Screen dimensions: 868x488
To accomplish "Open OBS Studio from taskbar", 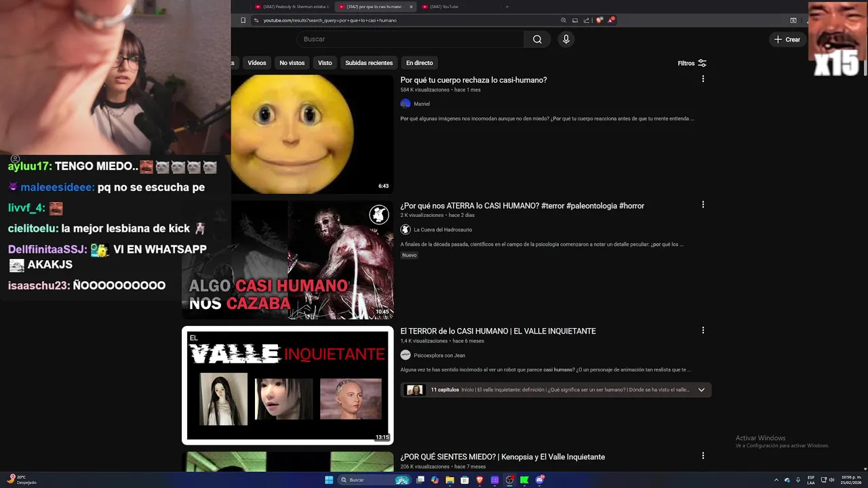I will pyautogui.click(x=510, y=480).
